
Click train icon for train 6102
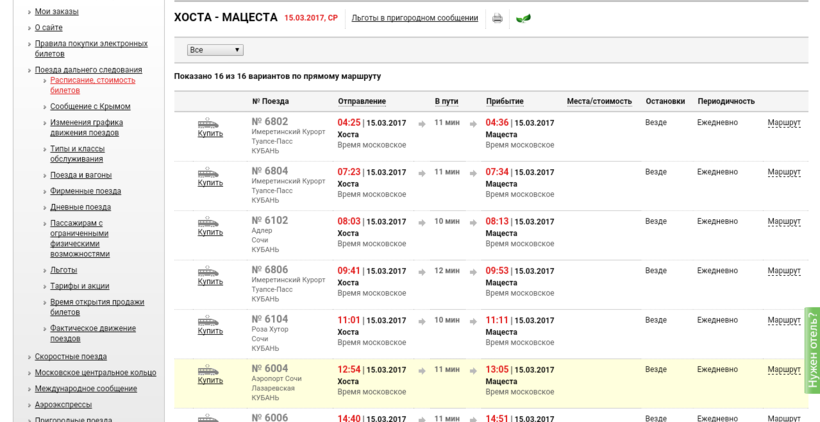pyautogui.click(x=209, y=221)
